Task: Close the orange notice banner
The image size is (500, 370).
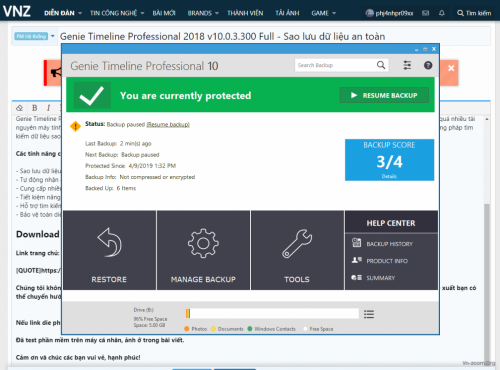Action: (451, 68)
